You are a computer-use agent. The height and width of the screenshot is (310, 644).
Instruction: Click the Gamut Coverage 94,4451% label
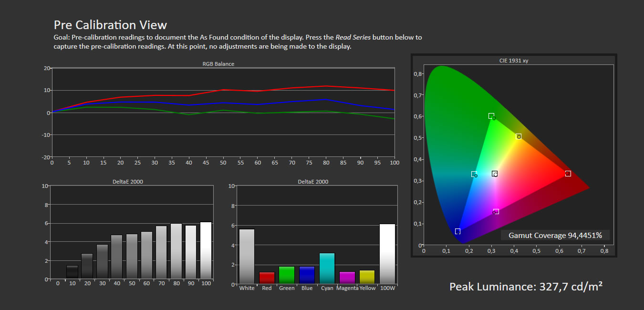coord(555,235)
